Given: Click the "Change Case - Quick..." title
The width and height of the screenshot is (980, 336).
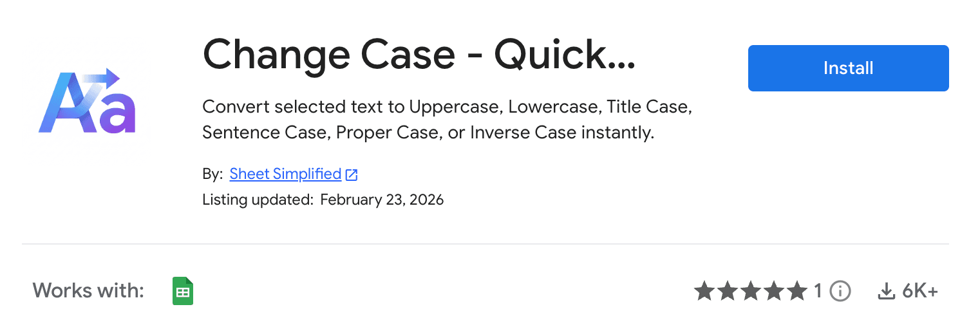Looking at the screenshot, I should [419, 54].
